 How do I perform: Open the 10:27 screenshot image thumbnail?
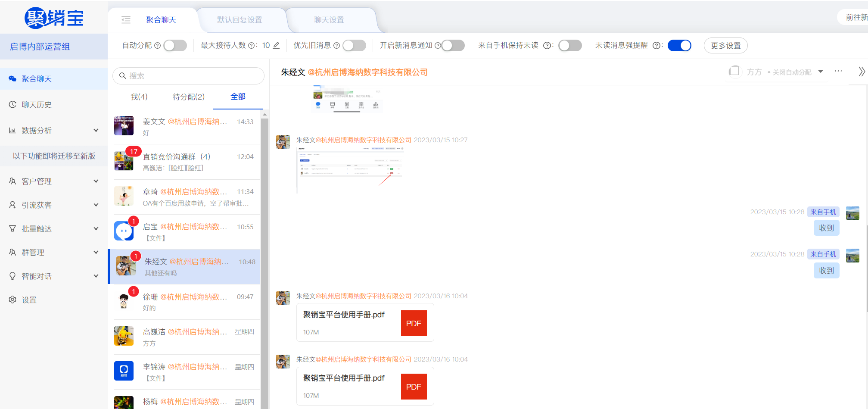pos(350,169)
